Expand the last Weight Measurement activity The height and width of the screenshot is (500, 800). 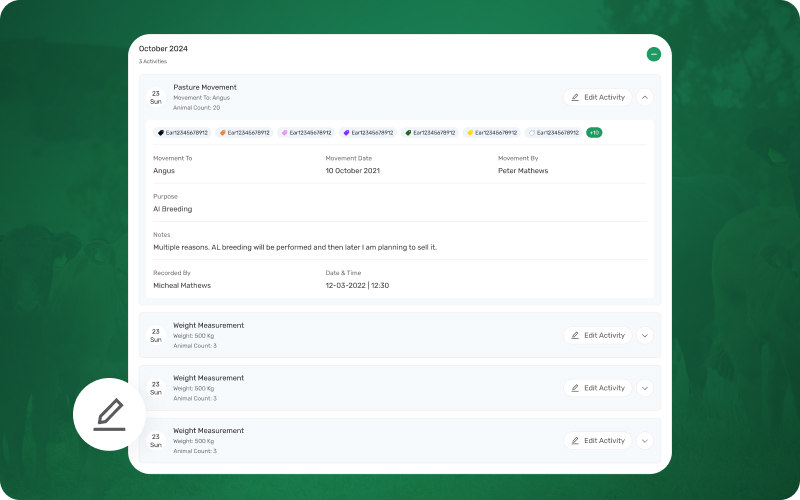click(x=644, y=440)
